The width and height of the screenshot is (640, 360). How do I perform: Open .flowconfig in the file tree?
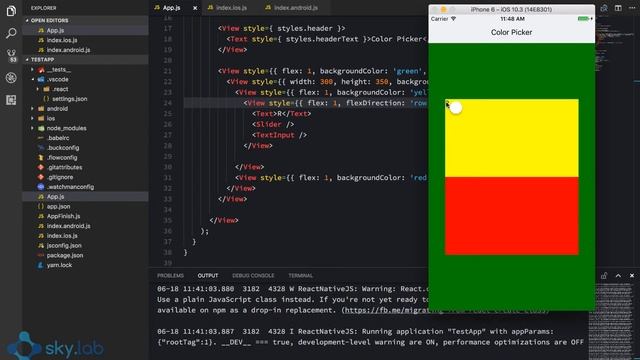pos(62,158)
